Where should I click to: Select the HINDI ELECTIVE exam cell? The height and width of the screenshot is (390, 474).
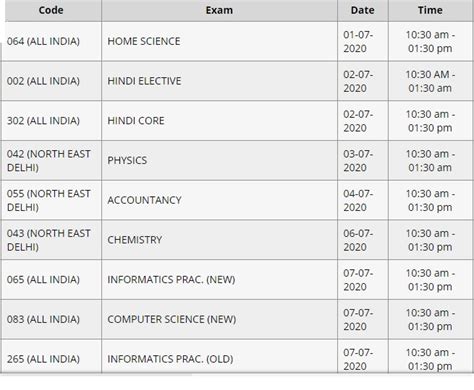219,81
